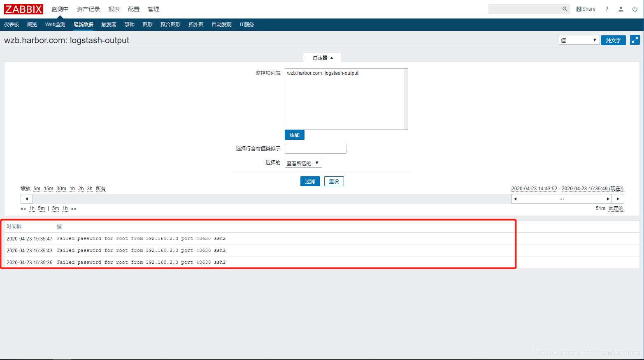This screenshot has height=360, width=644.
Task: Shift time forward with » link
Action: [73, 209]
